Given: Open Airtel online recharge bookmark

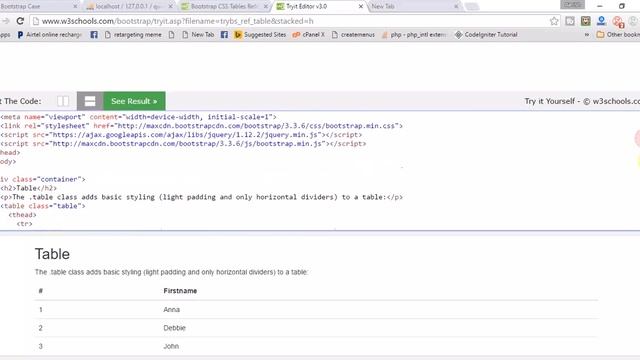Looking at the screenshot, I should pos(49,35).
